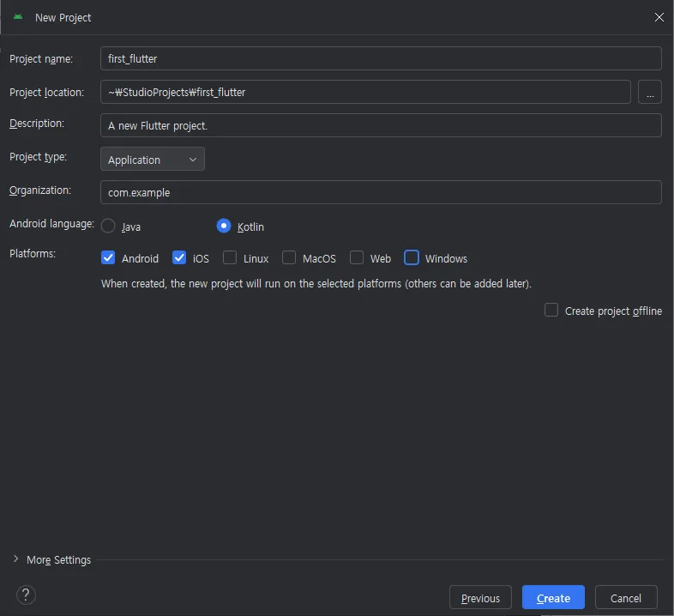This screenshot has width=674, height=616.
Task: Close the New Project dialog
Action: click(x=659, y=17)
